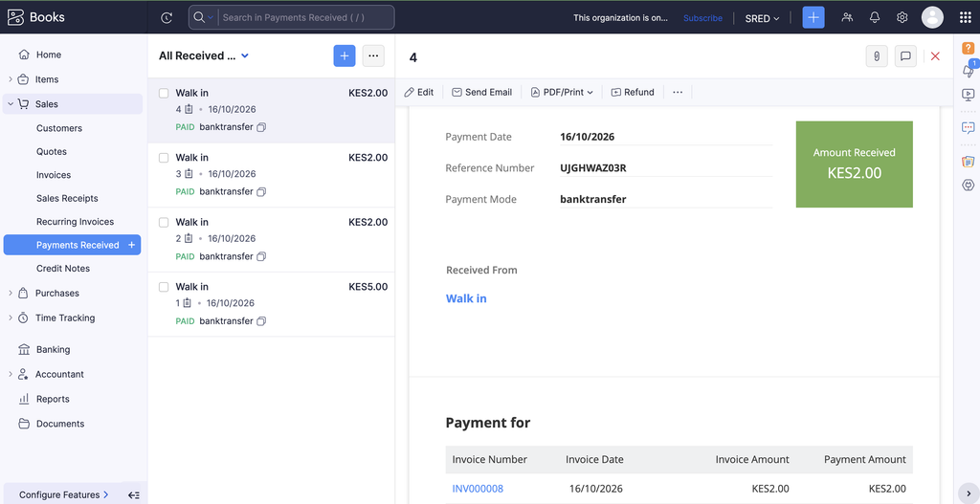Image resolution: width=980 pixels, height=504 pixels.
Task: Add a new payment with blue plus button
Action: 345,55
